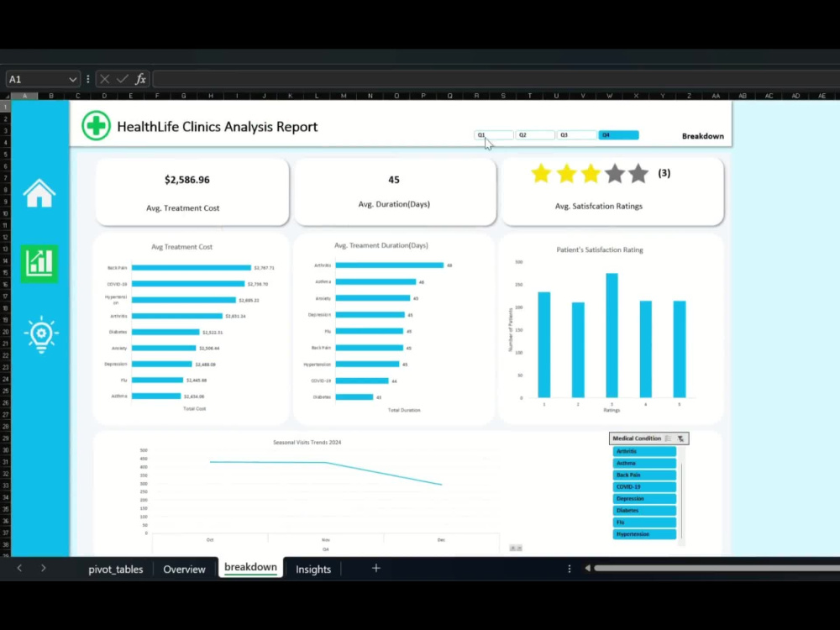Click the previous sheet navigation arrow
The height and width of the screenshot is (630, 840).
(19, 569)
